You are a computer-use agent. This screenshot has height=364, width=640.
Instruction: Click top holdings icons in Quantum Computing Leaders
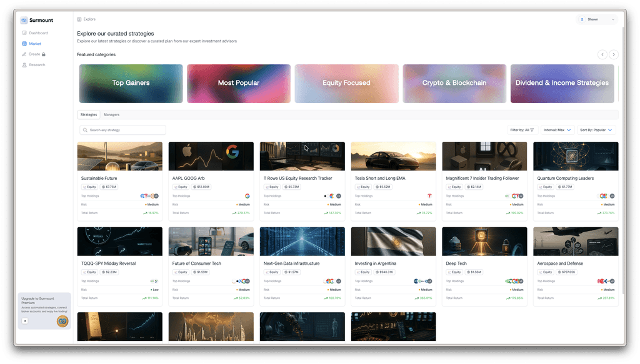(x=607, y=196)
